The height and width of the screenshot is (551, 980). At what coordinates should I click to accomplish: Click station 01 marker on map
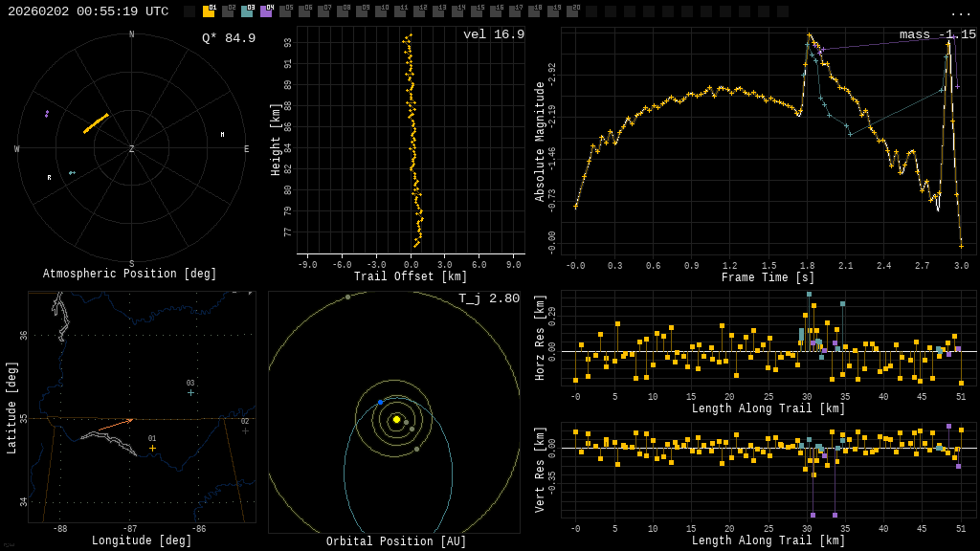(152, 448)
